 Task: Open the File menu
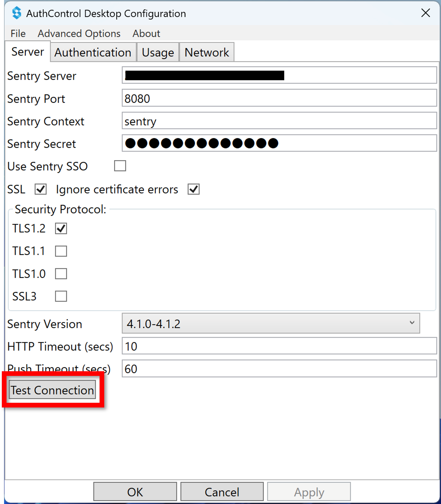(18, 33)
